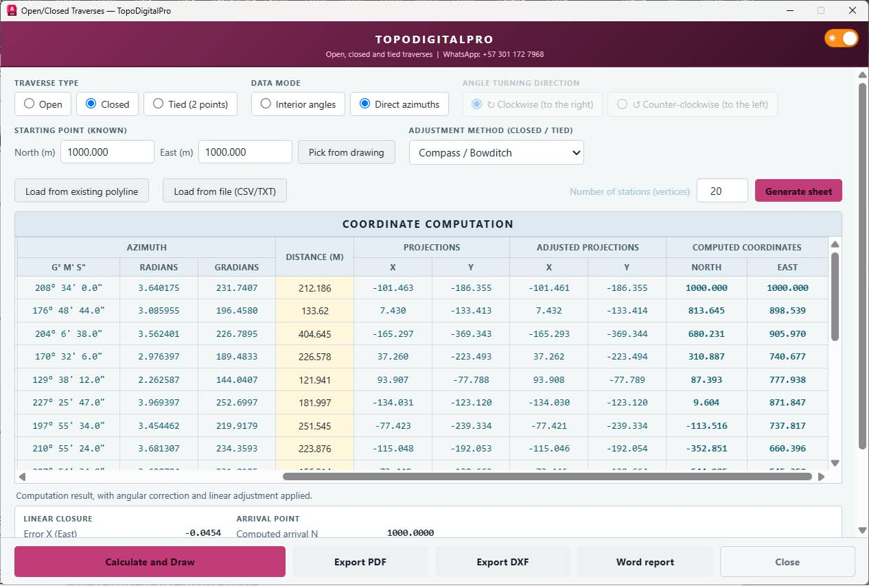Click table's scroll left arrow
This screenshot has width=869, height=588.
22,476
